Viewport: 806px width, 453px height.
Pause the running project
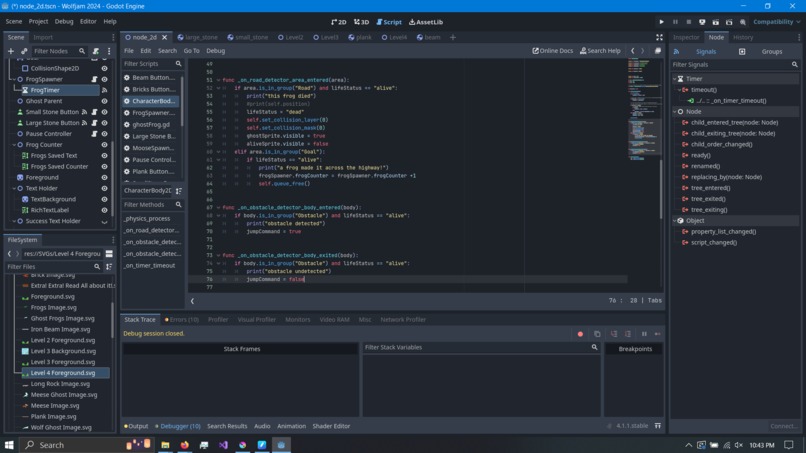tap(675, 22)
